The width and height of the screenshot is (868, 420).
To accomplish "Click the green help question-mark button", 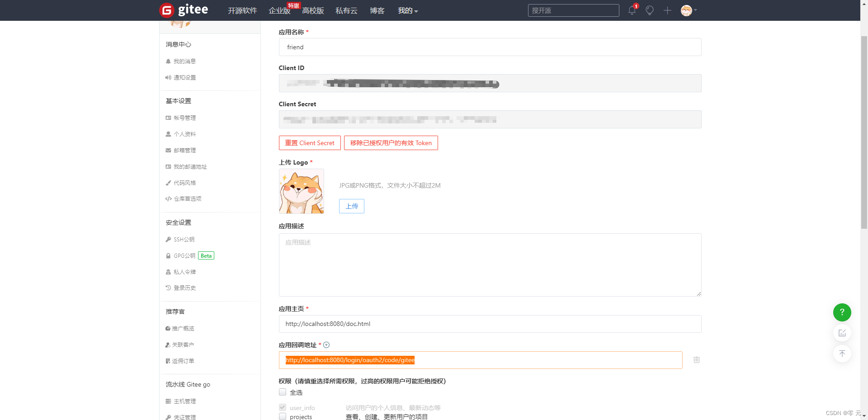I will 842,312.
